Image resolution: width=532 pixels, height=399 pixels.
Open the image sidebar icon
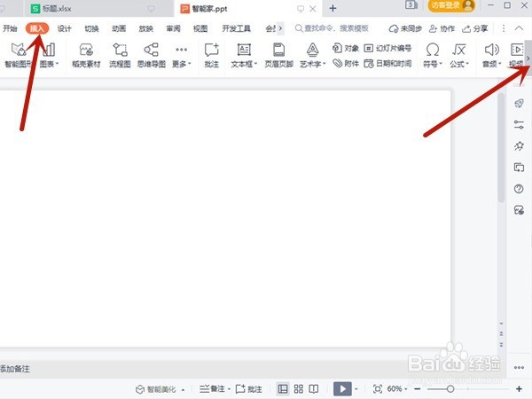(519, 210)
